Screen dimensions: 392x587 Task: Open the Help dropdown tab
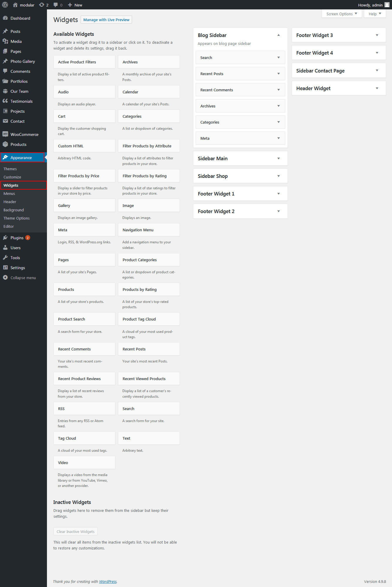click(375, 14)
